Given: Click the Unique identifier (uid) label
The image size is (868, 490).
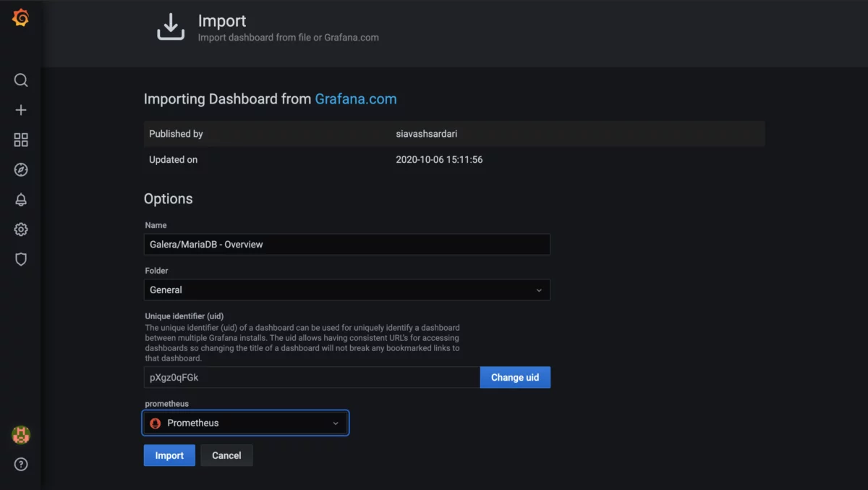Looking at the screenshot, I should [x=184, y=316].
